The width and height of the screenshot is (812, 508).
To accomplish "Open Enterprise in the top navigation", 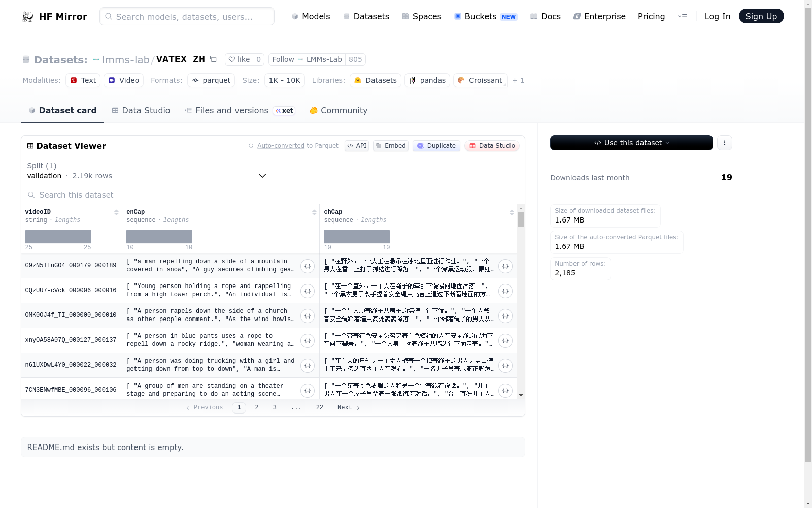I will (x=599, y=17).
